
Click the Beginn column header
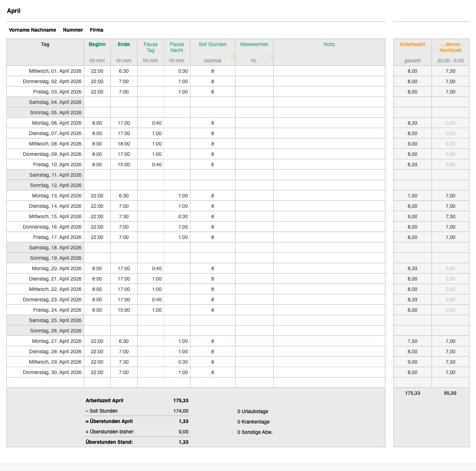pyautogui.click(x=97, y=45)
